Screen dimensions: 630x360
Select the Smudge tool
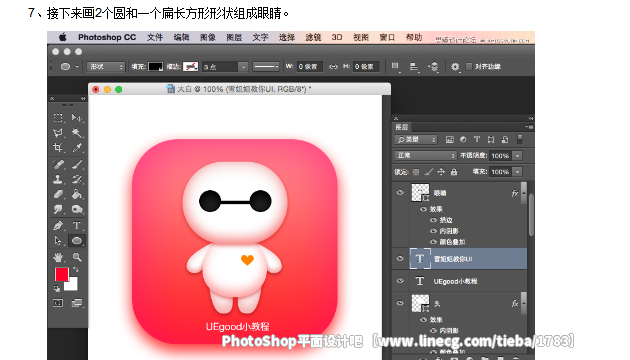coord(58,209)
